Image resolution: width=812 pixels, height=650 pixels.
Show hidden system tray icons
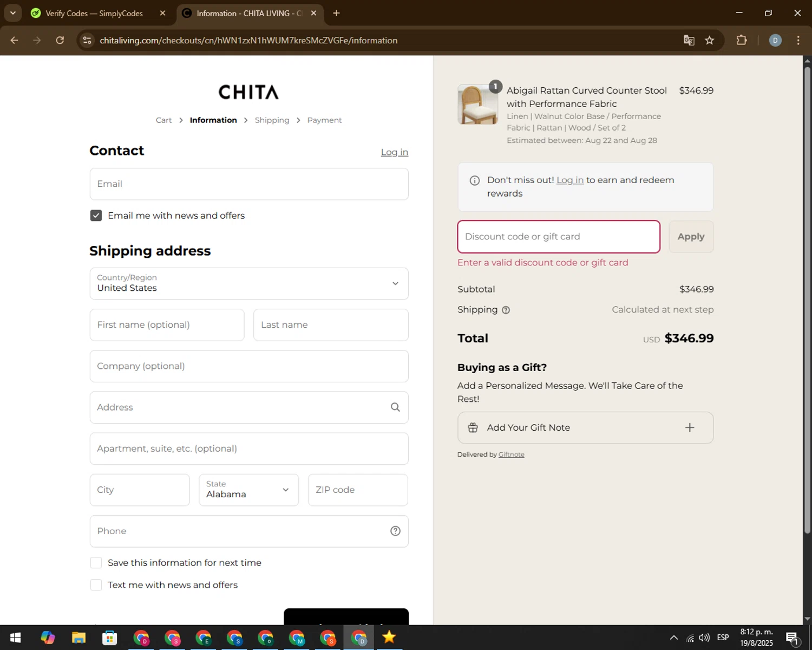coord(673,638)
